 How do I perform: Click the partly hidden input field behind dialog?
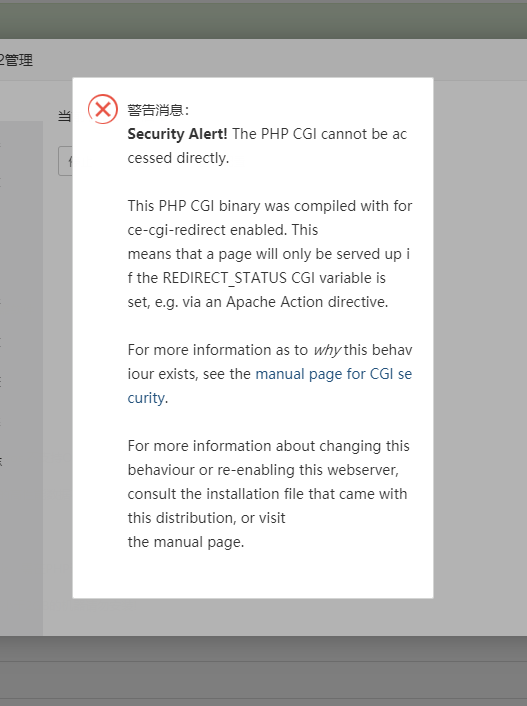coord(65,161)
